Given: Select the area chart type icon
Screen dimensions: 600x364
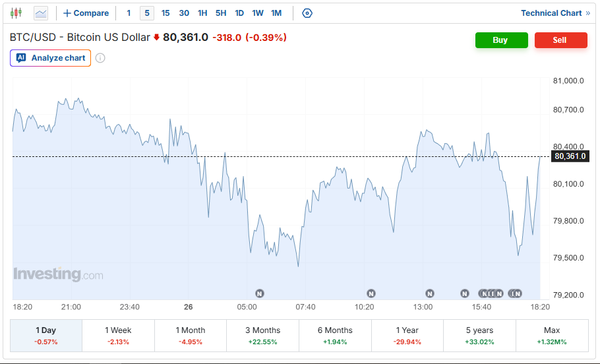Looking at the screenshot, I should [x=41, y=13].
